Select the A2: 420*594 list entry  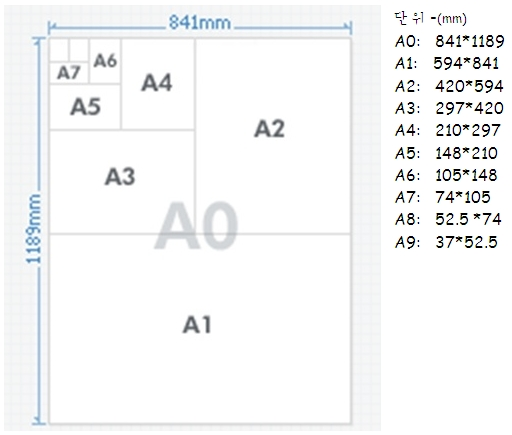pos(449,86)
